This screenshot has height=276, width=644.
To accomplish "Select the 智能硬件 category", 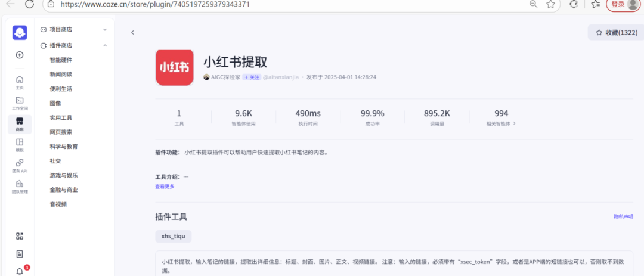I will click(61, 60).
